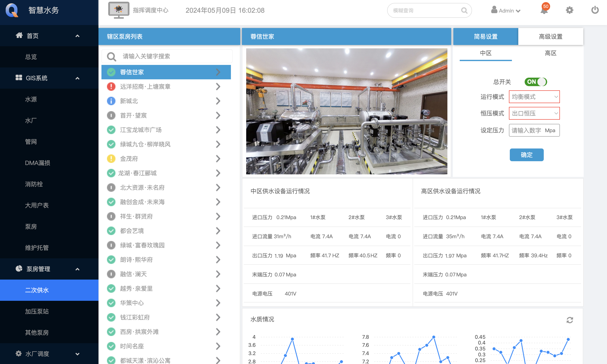The image size is (607, 364).
Task: Open settings via the gear icon
Action: point(569,10)
